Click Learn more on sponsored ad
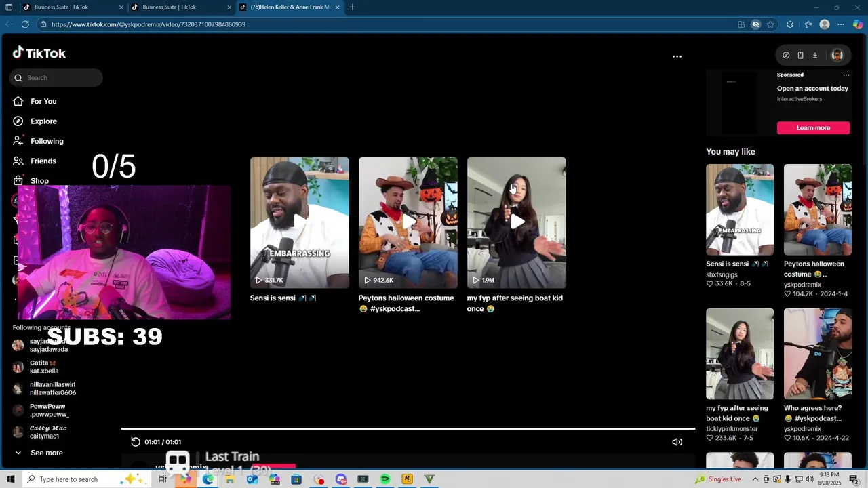 pyautogui.click(x=813, y=128)
